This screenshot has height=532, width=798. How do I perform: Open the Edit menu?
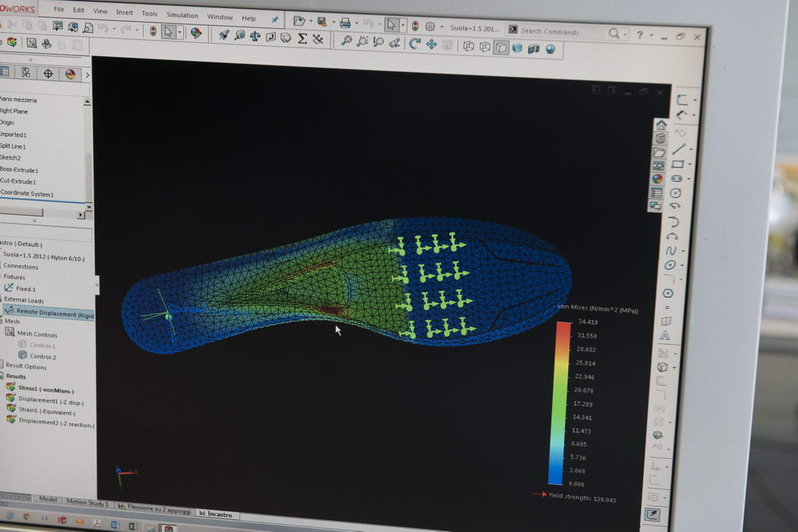(x=79, y=10)
